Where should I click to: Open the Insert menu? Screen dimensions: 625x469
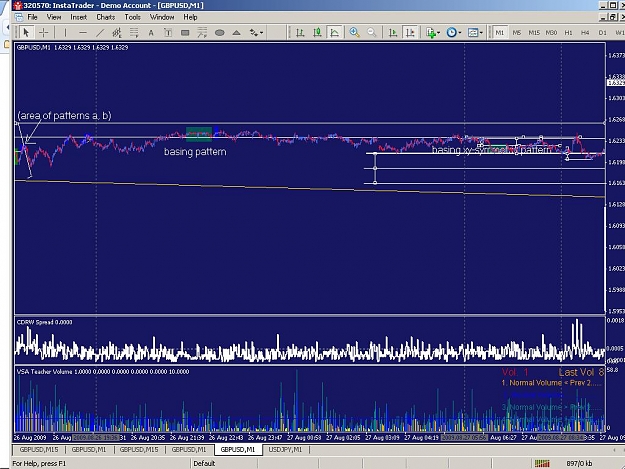tap(79, 17)
